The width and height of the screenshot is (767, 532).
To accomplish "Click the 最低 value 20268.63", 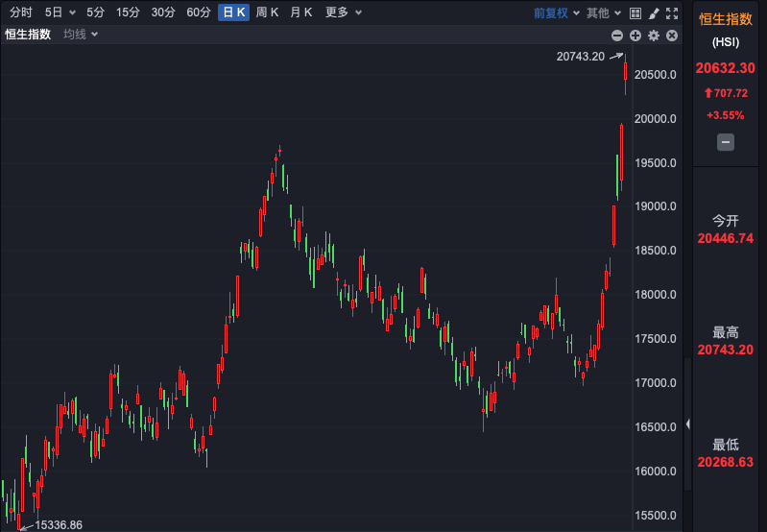I will (x=726, y=462).
